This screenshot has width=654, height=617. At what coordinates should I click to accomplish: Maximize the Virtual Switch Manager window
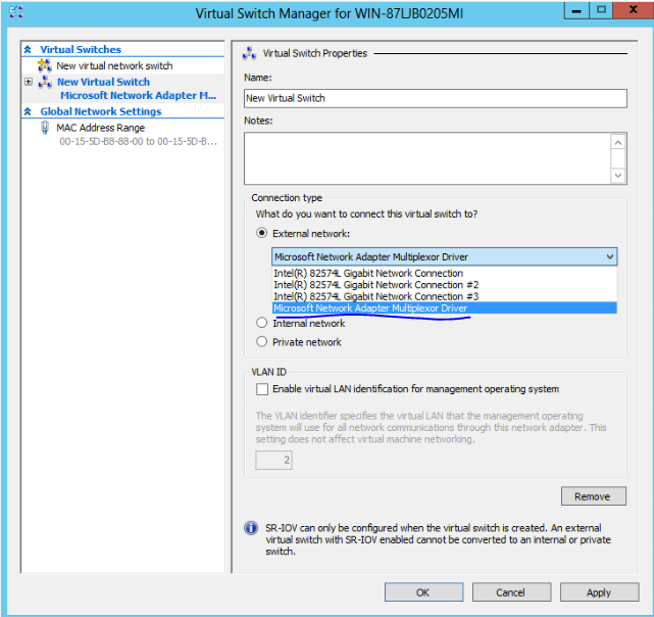tap(601, 10)
